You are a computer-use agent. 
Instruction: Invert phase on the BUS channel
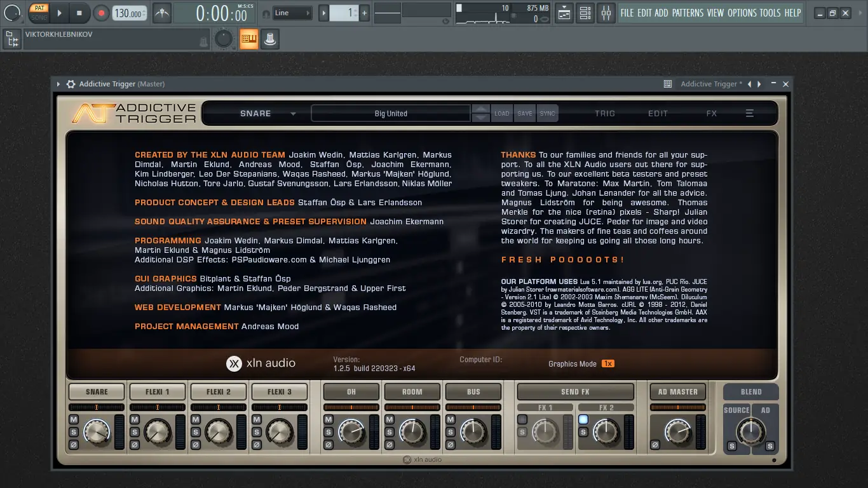451,444
